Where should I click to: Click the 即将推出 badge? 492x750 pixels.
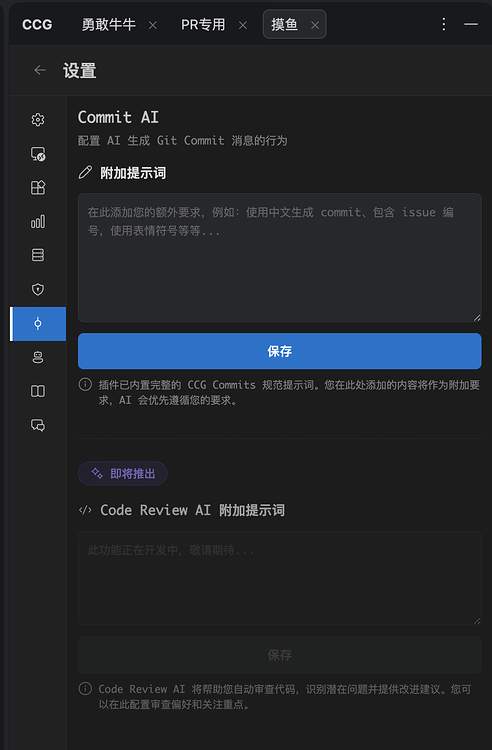click(x=123, y=474)
